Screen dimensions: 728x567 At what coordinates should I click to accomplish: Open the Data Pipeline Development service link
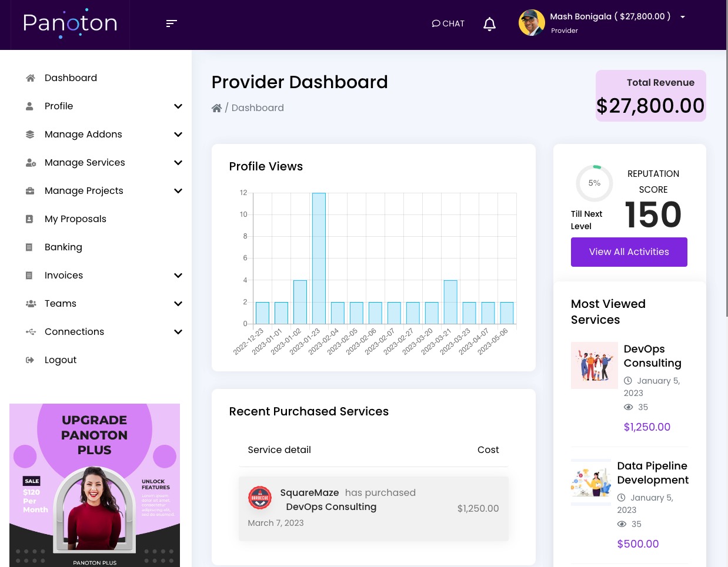(652, 473)
